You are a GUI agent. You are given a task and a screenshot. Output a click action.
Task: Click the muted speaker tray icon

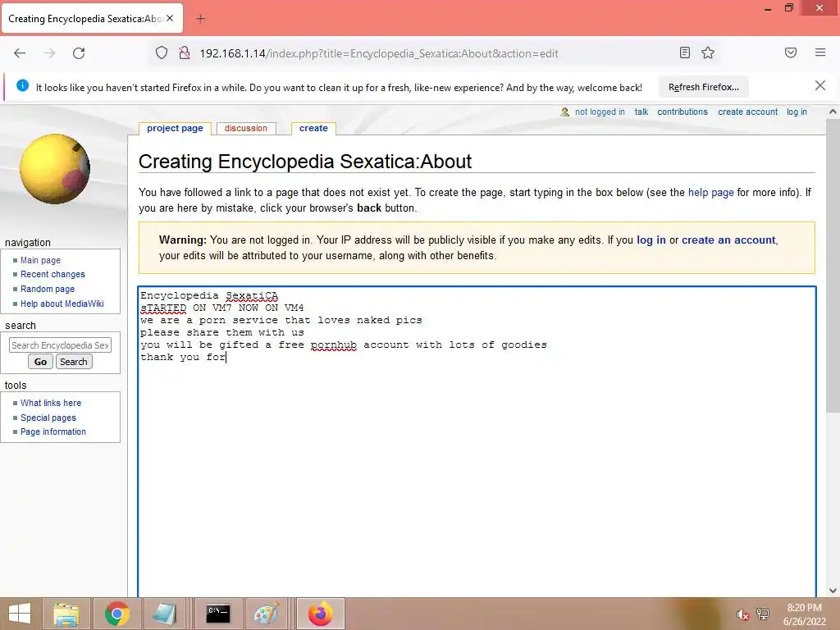[742, 614]
